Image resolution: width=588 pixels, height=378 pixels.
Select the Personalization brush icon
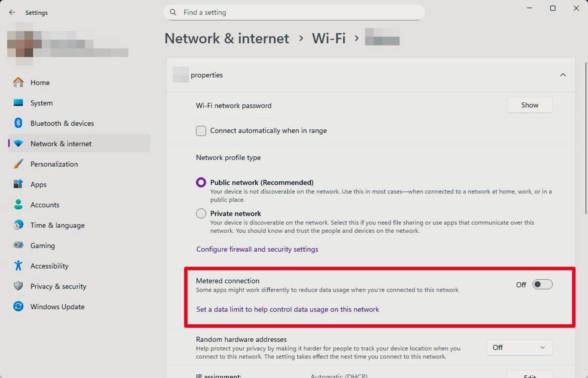pyautogui.click(x=18, y=164)
